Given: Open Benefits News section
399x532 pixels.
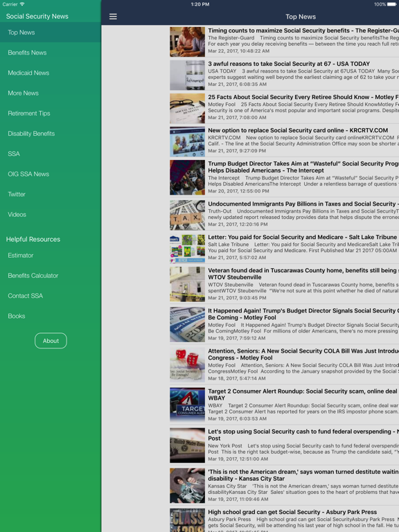Looking at the screenshot, I should coord(51,53).
